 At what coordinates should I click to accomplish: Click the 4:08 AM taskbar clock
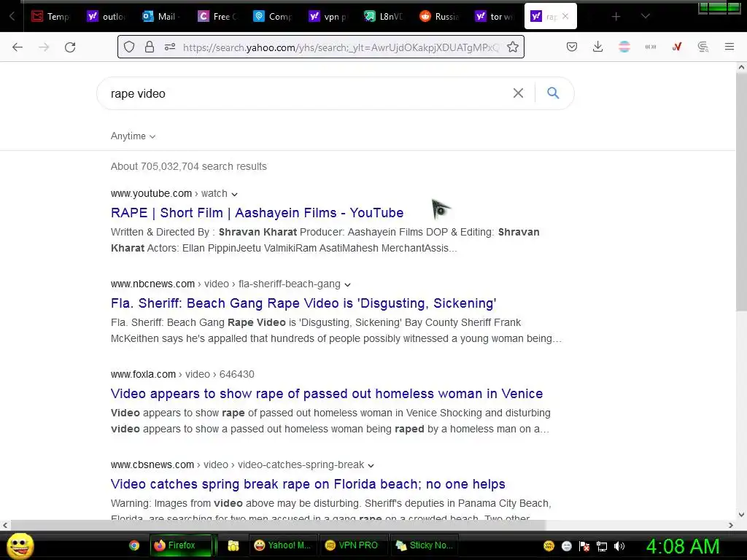tap(683, 546)
